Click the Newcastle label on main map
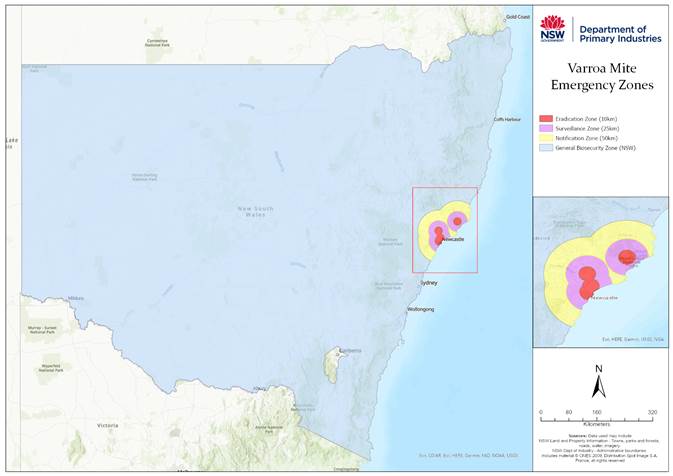 tap(452, 240)
